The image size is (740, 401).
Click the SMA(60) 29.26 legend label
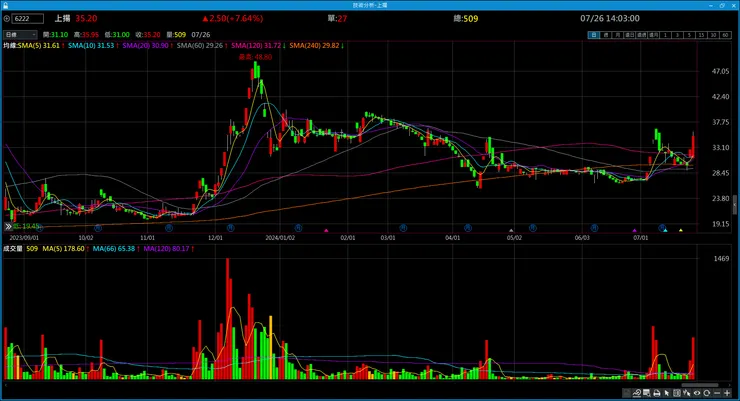(x=200, y=46)
